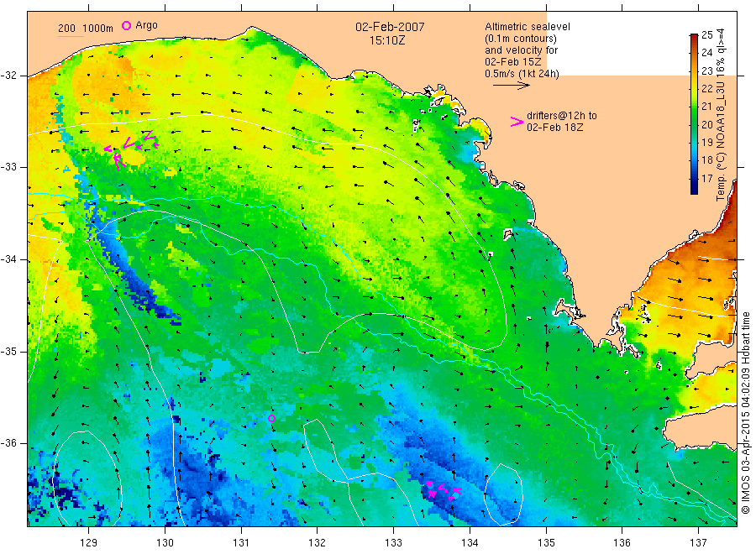Click the IMOS copyright text on right edge
This screenshot has width=756, height=554.
[x=745, y=412]
